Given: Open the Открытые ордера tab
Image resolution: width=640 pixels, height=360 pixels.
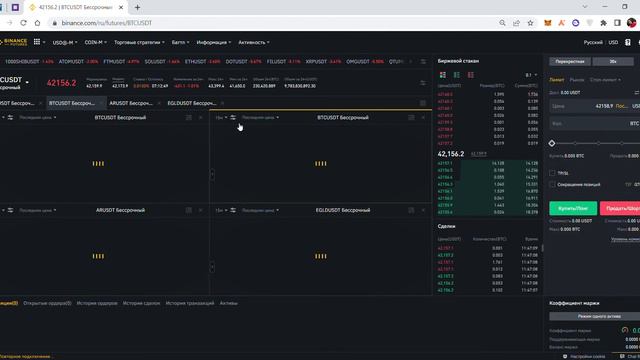Looking at the screenshot, I should tap(47, 303).
